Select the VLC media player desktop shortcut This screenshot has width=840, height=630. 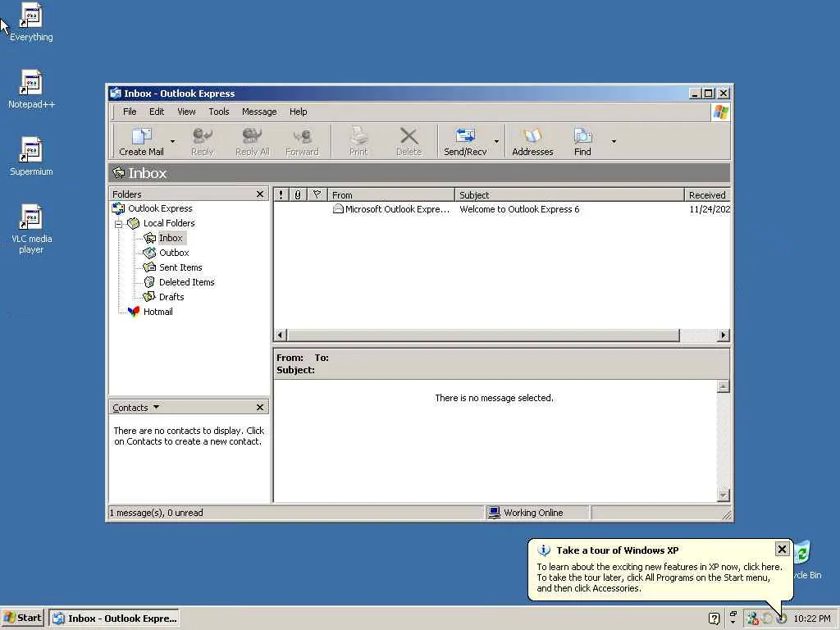click(31, 230)
